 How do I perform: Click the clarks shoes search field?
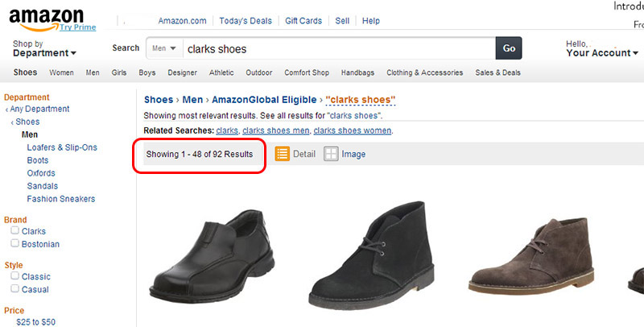click(338, 48)
